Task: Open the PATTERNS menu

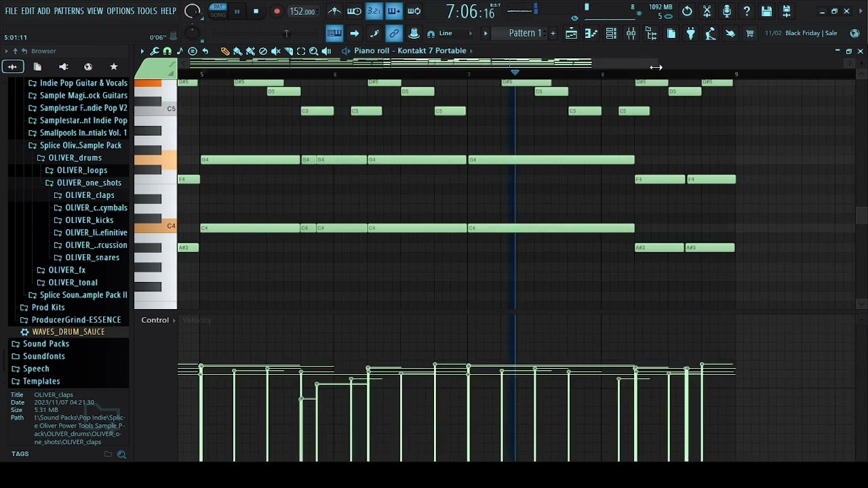Action: 69,11
